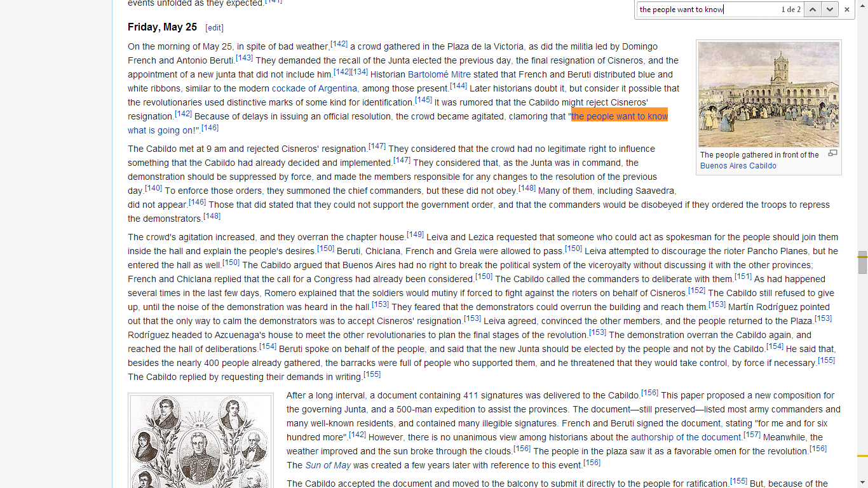The width and height of the screenshot is (868, 488).
Task: Go to next find match arrow
Action: click(829, 10)
